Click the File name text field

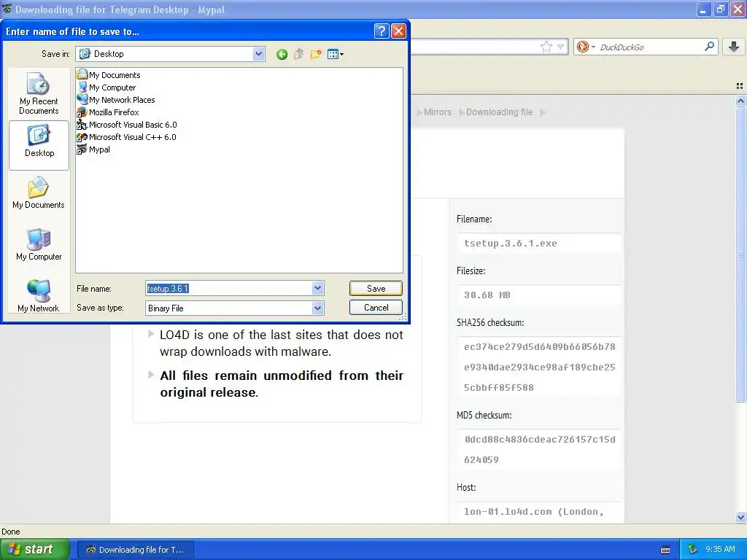pos(228,288)
